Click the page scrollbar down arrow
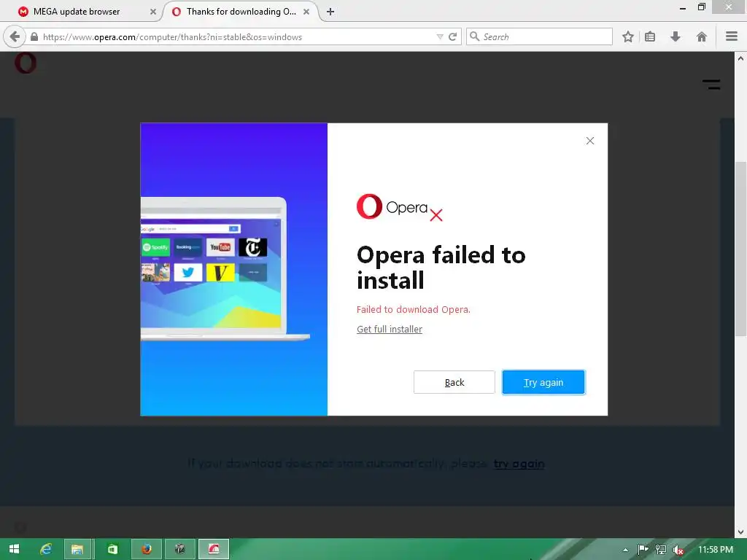Viewport: 747px width, 560px height. (740, 532)
